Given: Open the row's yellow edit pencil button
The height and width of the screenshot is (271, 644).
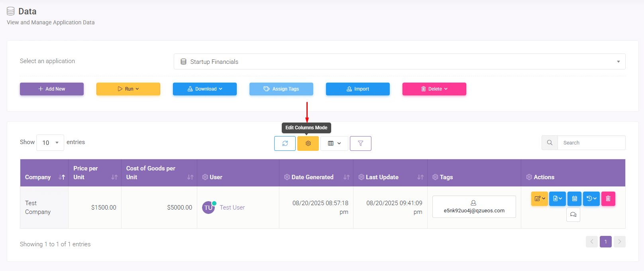Looking at the screenshot, I should pos(539,198).
